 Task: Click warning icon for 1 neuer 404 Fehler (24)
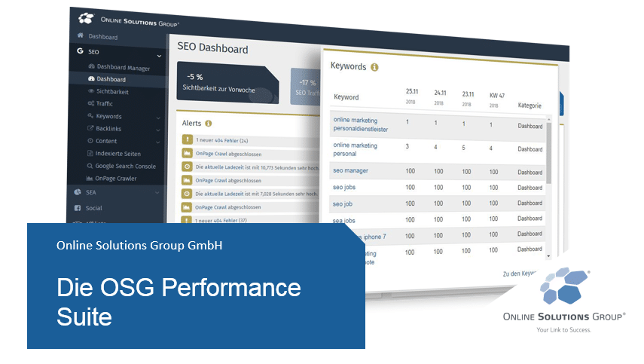188,139
